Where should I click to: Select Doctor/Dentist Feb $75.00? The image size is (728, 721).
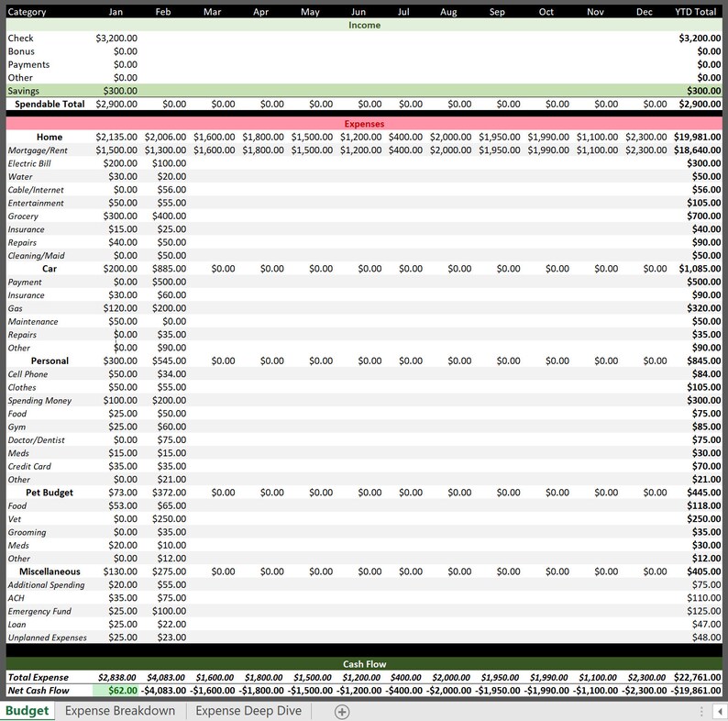point(171,440)
